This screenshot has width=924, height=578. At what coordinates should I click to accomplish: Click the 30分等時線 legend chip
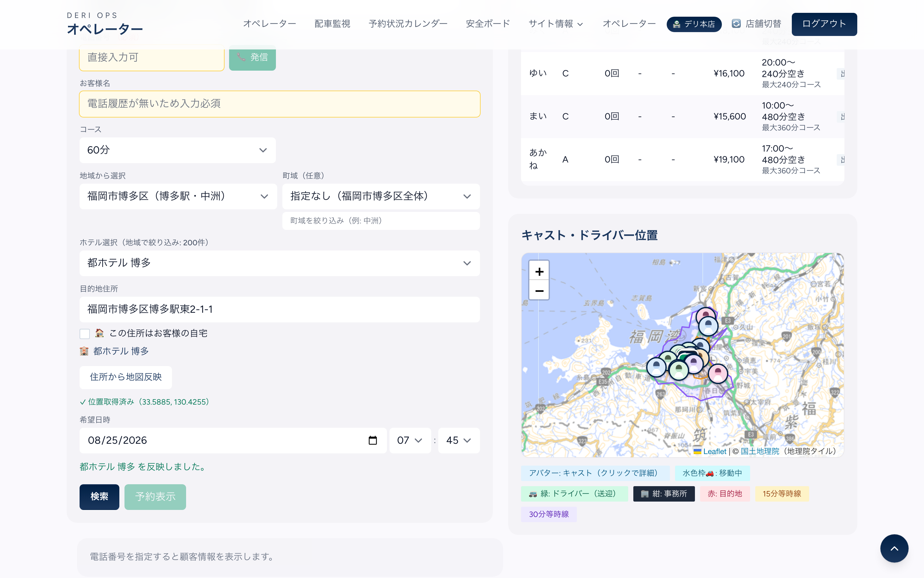click(549, 514)
